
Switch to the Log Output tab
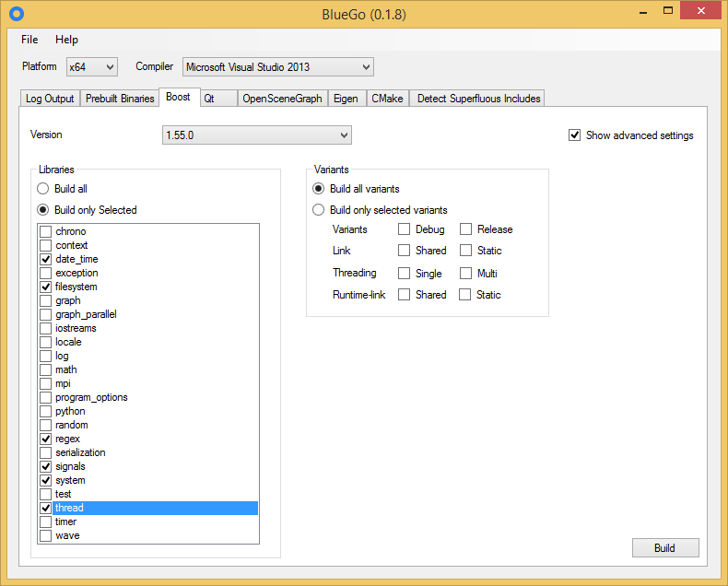[x=50, y=99]
